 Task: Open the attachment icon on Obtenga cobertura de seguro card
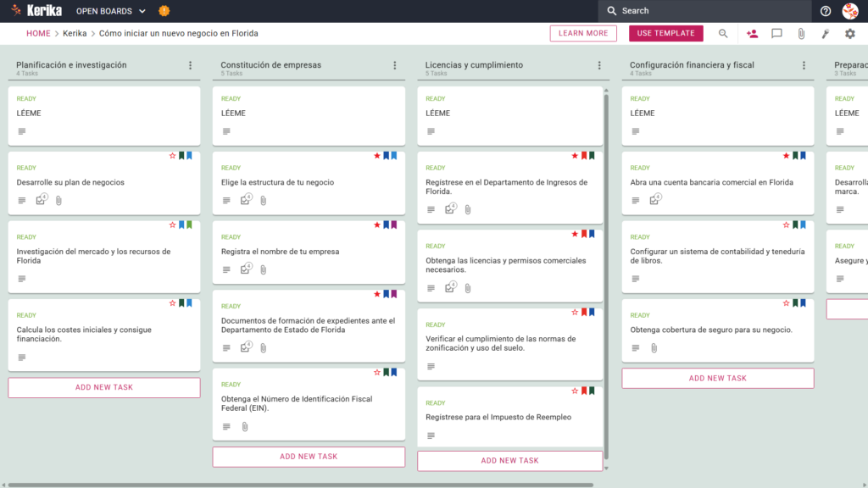(654, 348)
